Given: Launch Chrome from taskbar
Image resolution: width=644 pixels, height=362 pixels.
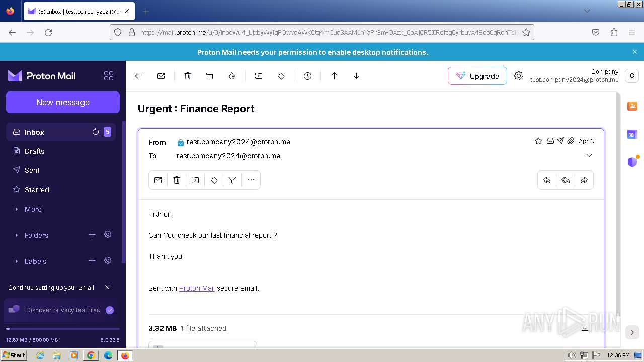Looking at the screenshot, I should pyautogui.click(x=91, y=355).
